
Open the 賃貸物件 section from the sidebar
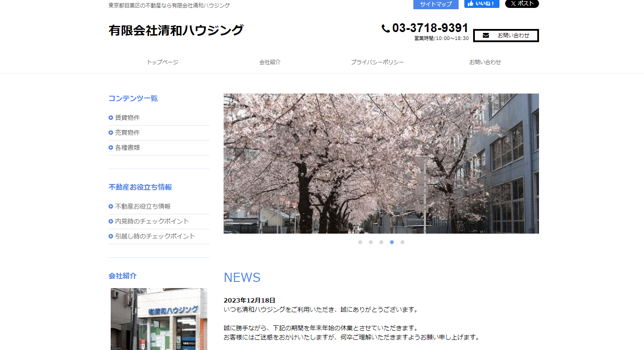coord(127,117)
